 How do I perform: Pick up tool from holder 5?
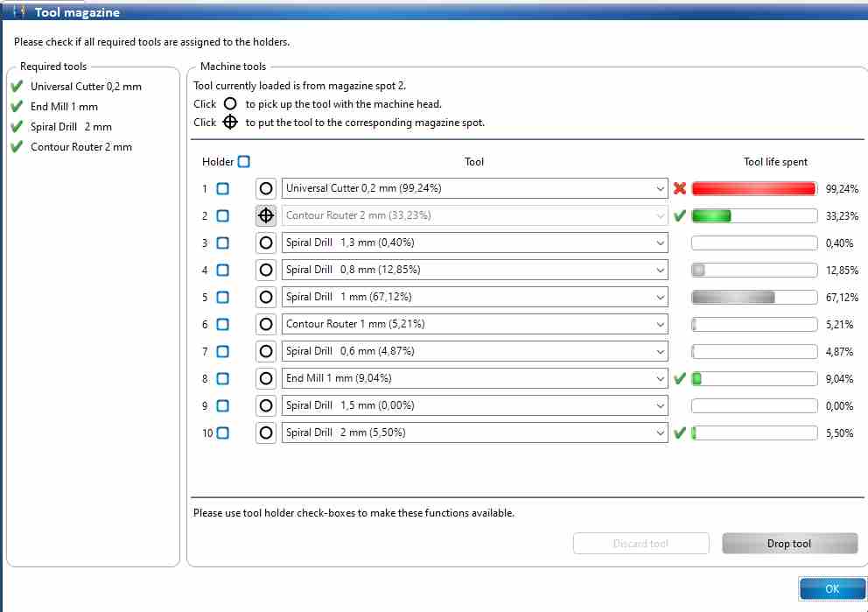click(x=266, y=297)
